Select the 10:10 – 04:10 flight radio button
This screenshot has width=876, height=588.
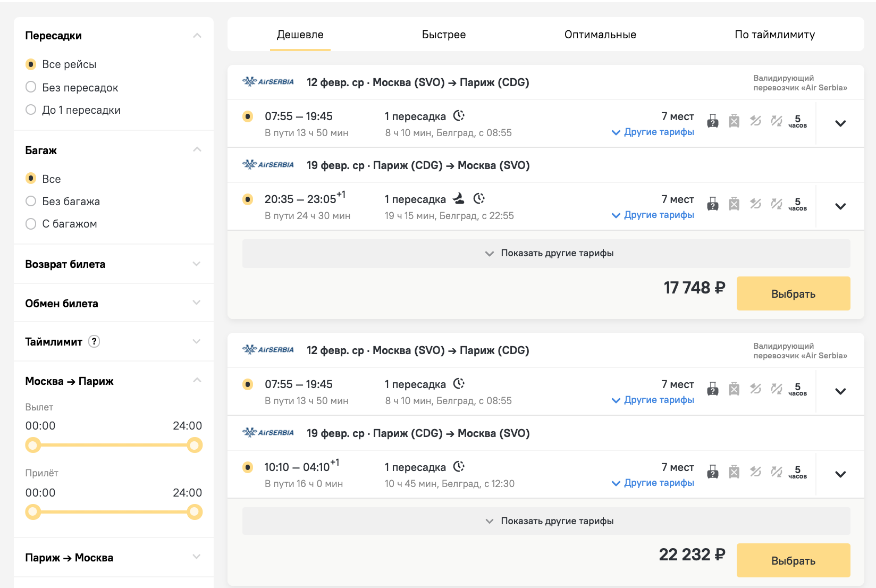[248, 467]
